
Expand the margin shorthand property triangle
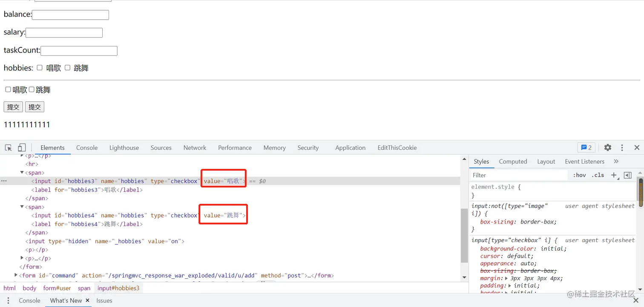[x=506, y=278]
